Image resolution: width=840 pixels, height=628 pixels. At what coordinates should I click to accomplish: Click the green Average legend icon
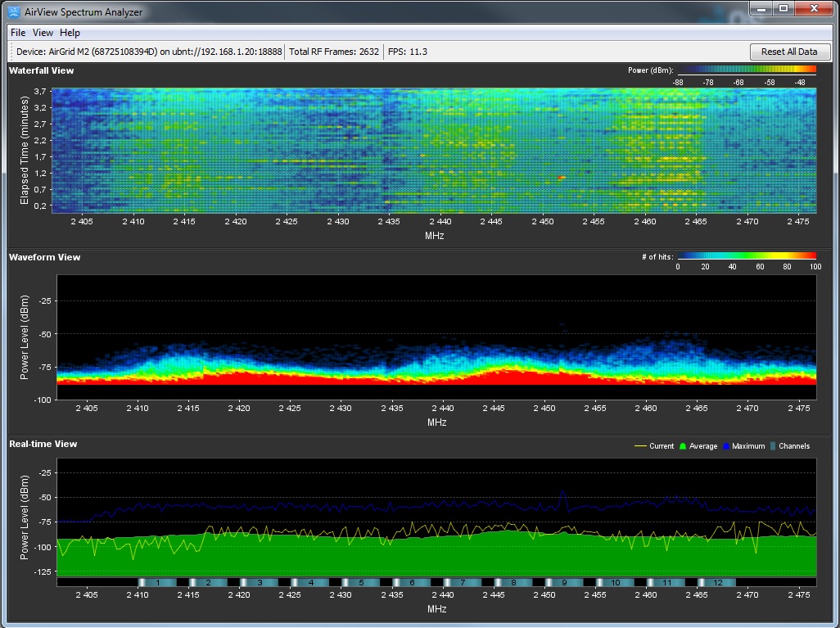683,446
